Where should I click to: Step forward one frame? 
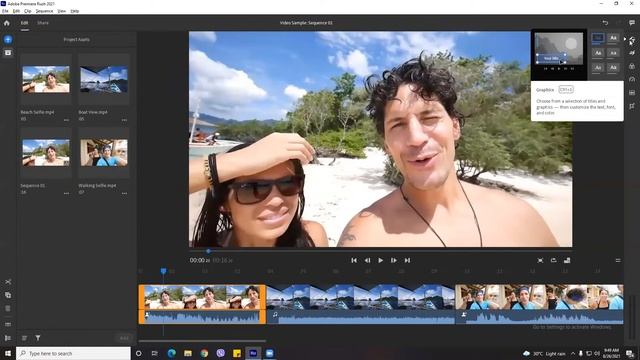point(393,260)
